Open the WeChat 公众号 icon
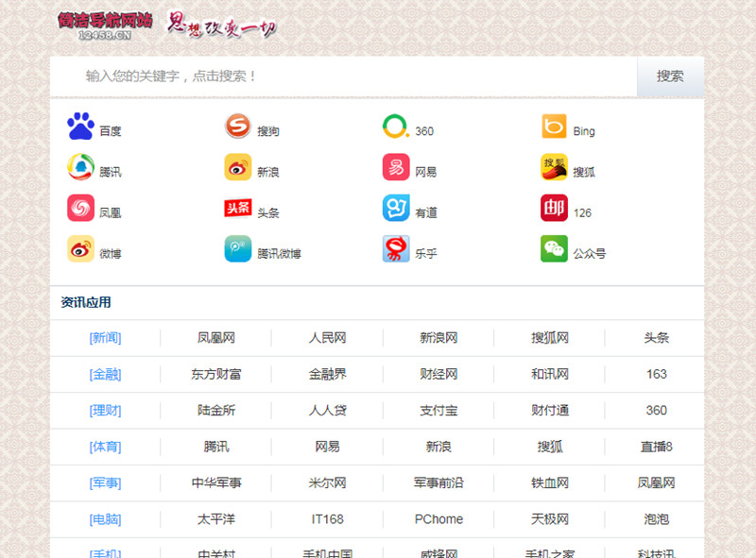Viewport: 756px width, 558px height. coord(554,248)
